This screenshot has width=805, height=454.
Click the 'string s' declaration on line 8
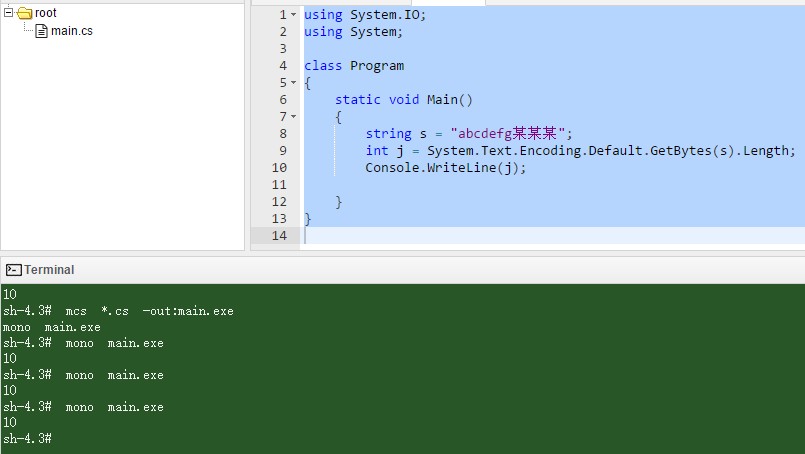[x=396, y=134]
